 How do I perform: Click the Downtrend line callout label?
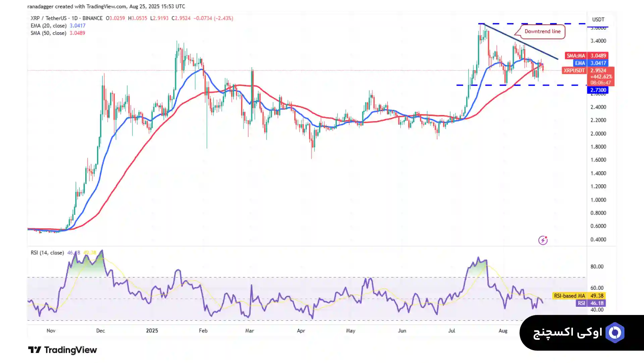point(542,32)
